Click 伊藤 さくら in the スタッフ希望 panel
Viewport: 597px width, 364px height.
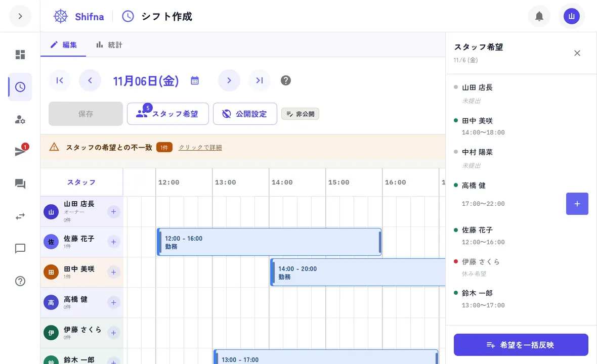pyautogui.click(x=481, y=262)
